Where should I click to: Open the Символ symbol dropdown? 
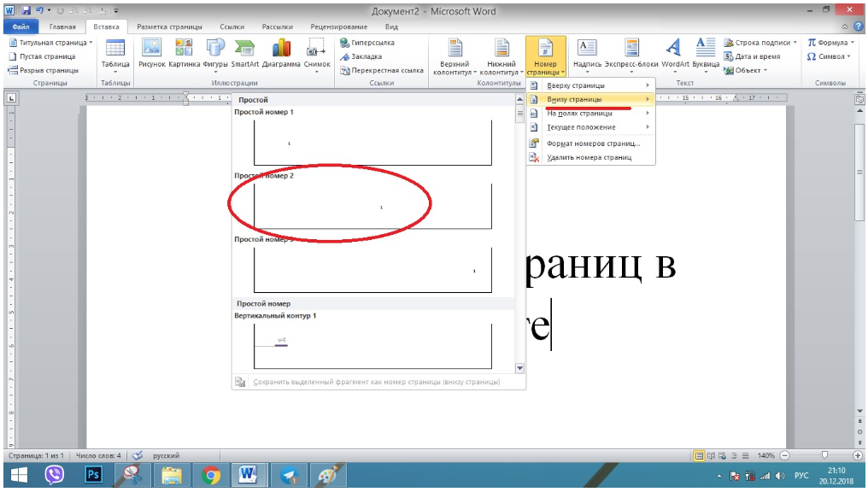(x=829, y=56)
